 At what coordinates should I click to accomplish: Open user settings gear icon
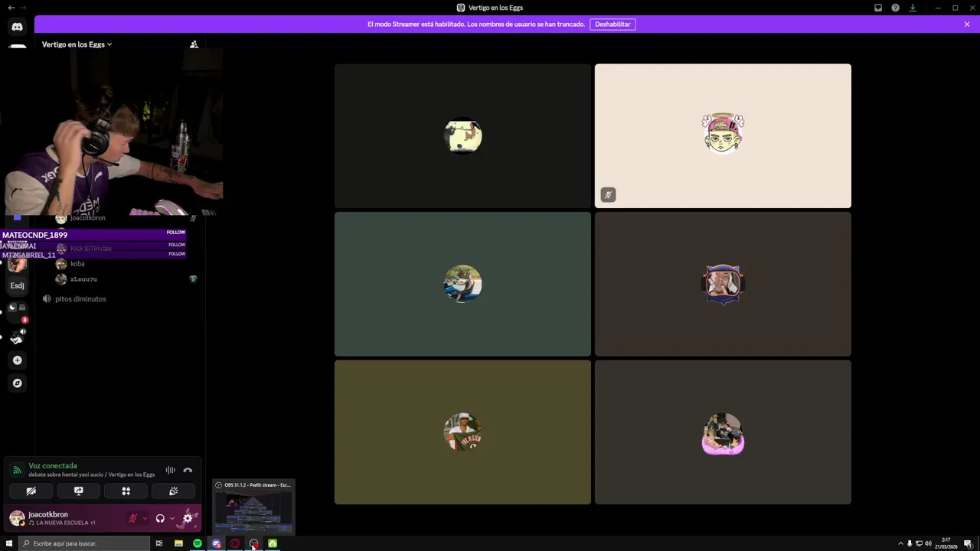click(188, 518)
